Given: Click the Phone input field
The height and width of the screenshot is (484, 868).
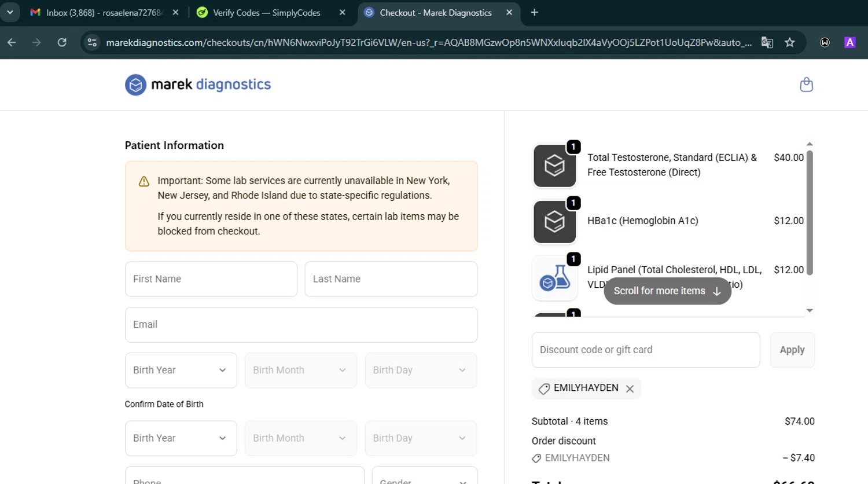Looking at the screenshot, I should [x=245, y=476].
